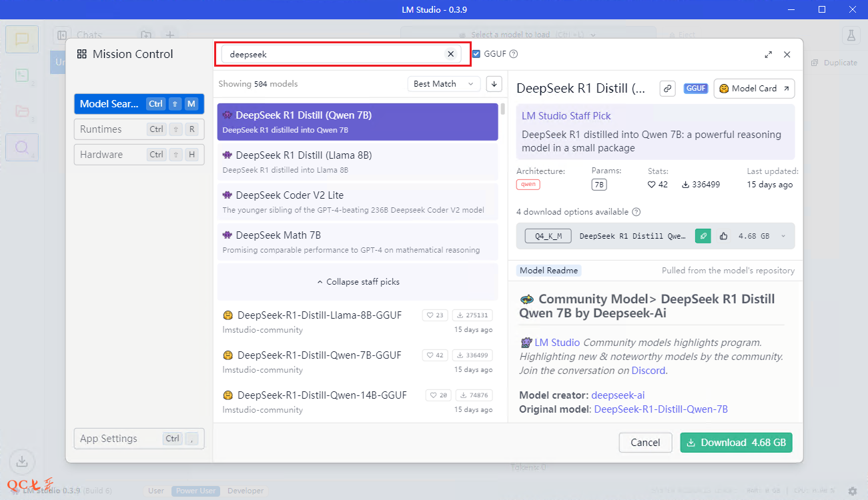Open the Runtimes tab
Viewport: 868px width, 500px height.
coord(139,129)
